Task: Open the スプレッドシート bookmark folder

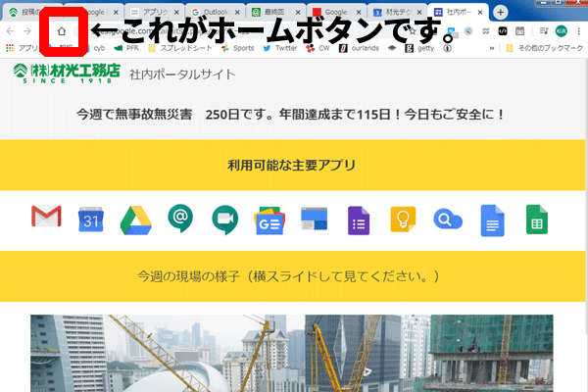Action: [x=180, y=48]
